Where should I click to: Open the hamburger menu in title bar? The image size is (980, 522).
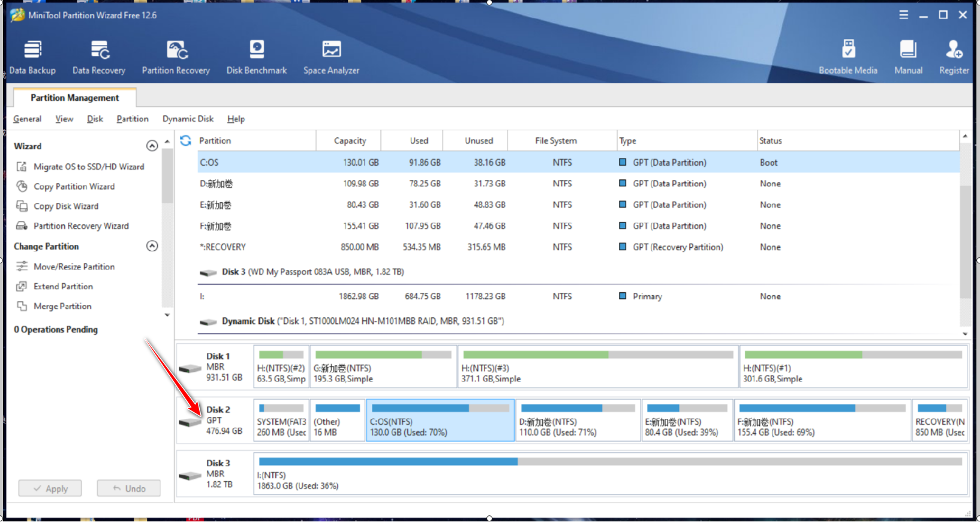click(904, 15)
